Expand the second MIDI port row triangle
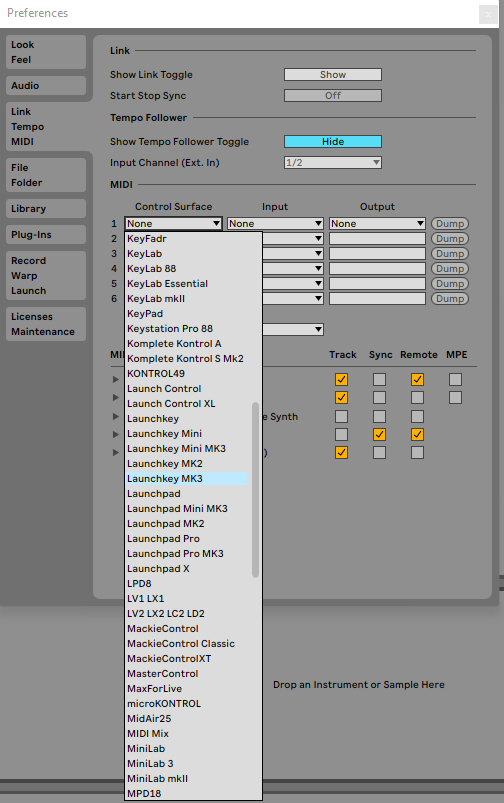The width and height of the screenshot is (504, 803). (x=116, y=397)
